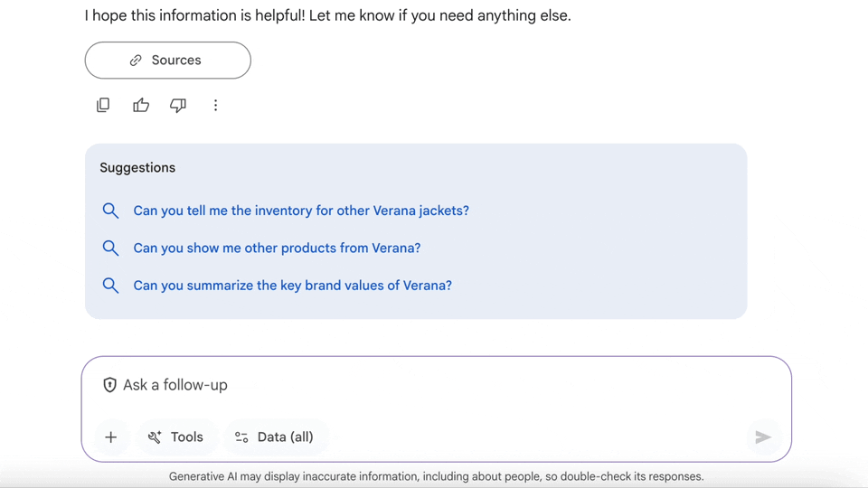868x488 pixels.
Task: Select "inventory for other Verana jackets" suggestion text
Action: (301, 211)
